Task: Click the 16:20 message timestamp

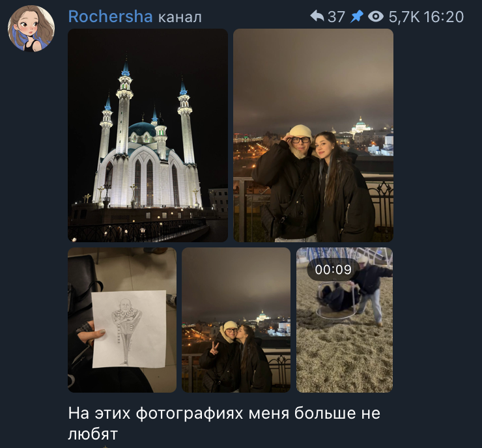Action: tap(444, 17)
